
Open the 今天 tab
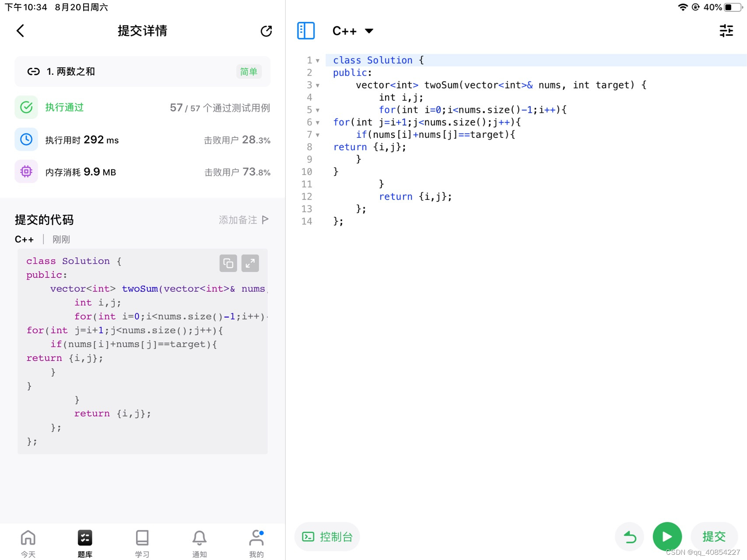point(28,543)
